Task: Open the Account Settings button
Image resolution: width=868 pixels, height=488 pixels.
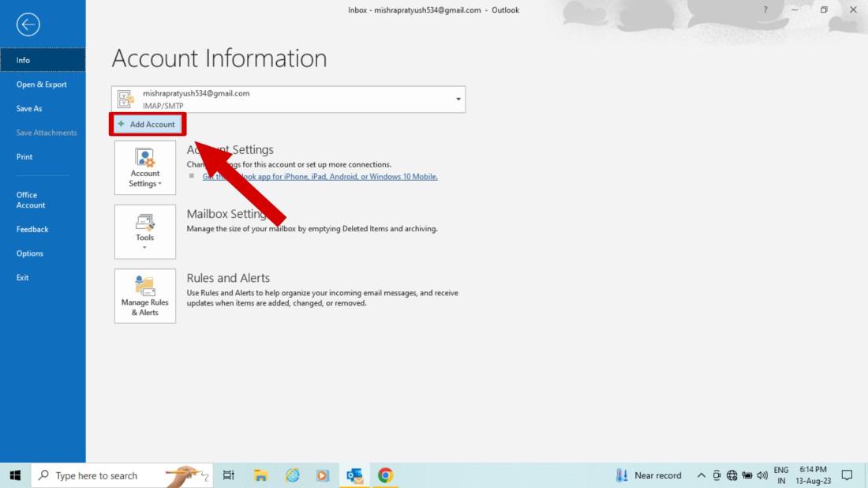Action: tap(145, 168)
